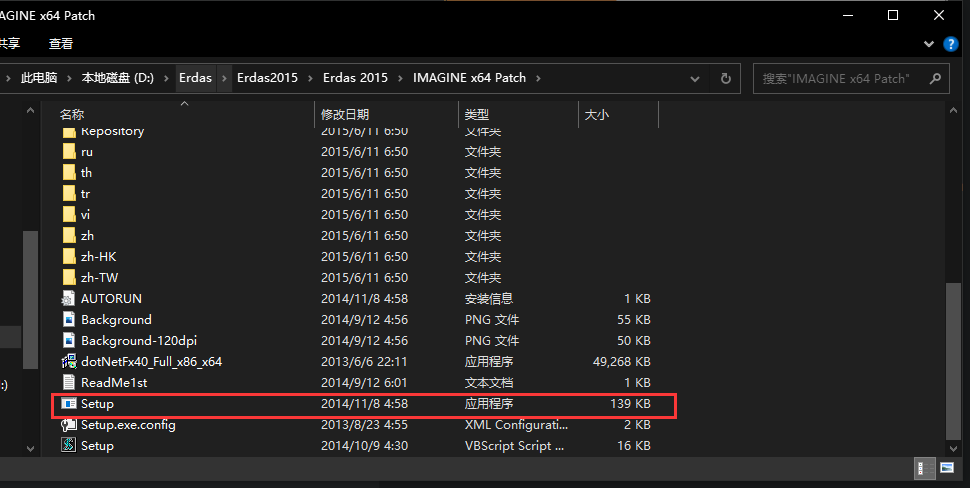Select the dotNetFx40_Full_x86_x64 file name
Viewport: 970px width, 488px height.
point(152,362)
